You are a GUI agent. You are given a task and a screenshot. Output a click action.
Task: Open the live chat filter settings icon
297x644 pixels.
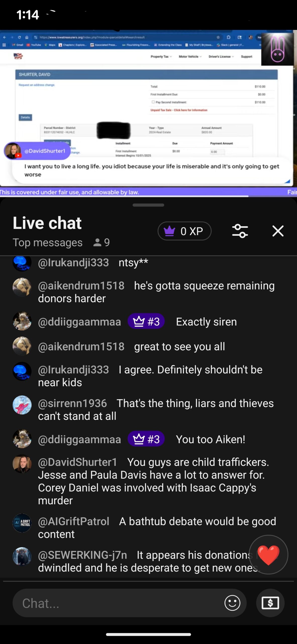point(240,231)
